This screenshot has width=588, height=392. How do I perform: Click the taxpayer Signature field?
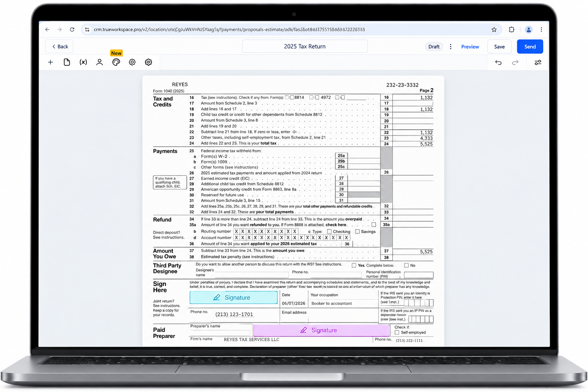(x=234, y=297)
